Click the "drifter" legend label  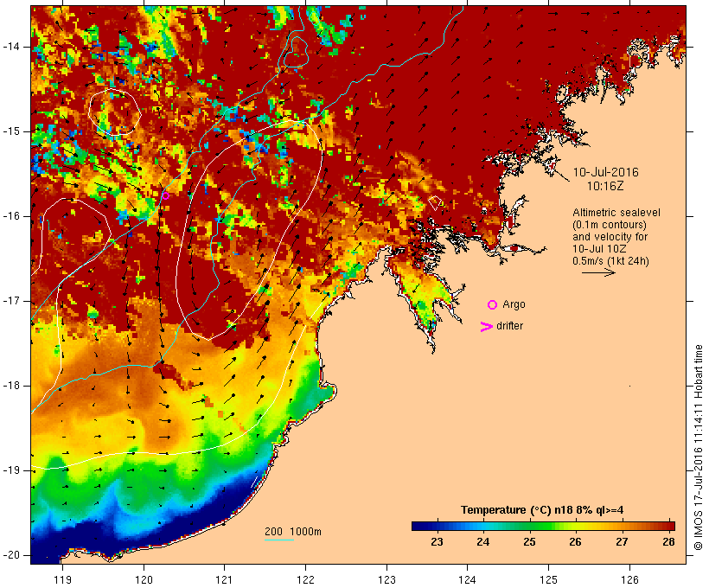click(509, 326)
